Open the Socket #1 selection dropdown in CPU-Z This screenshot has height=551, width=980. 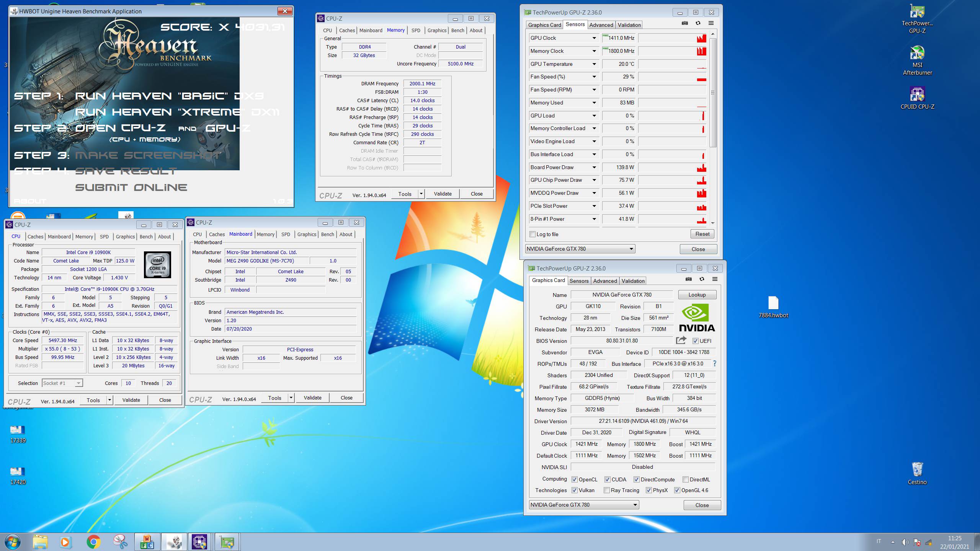62,383
